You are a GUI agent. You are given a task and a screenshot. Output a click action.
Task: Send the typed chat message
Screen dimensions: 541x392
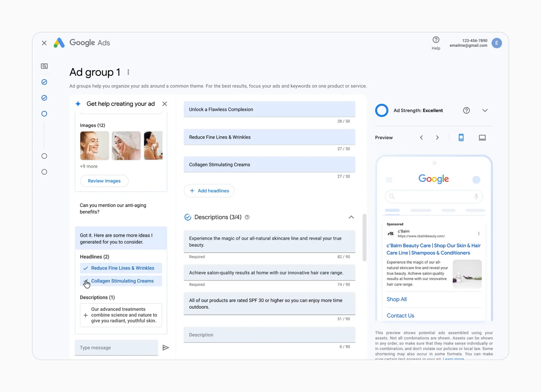pos(166,347)
